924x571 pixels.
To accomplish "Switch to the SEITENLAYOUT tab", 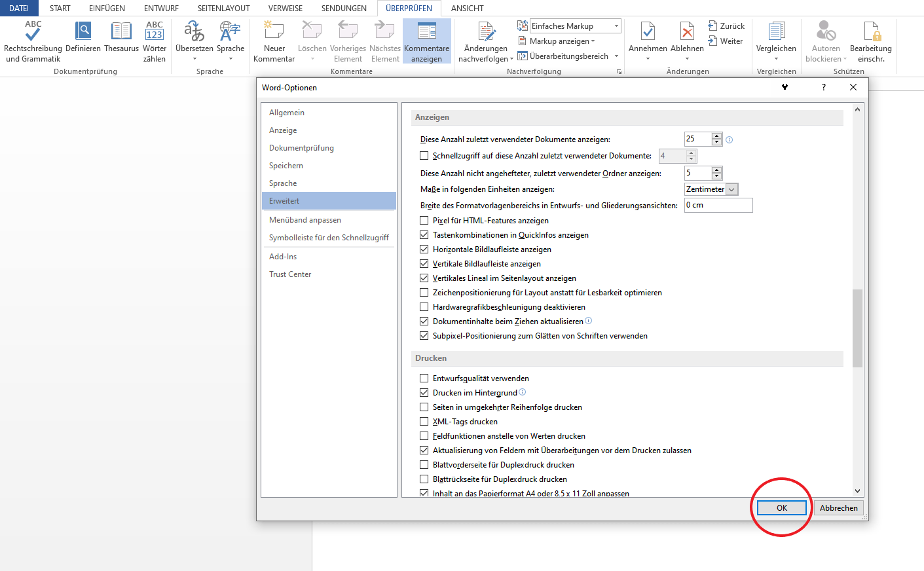I will [x=223, y=8].
